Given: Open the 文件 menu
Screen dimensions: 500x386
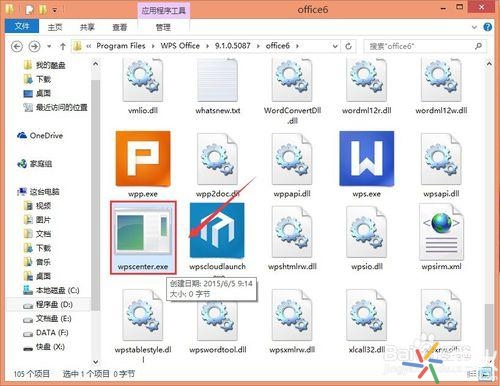Looking at the screenshot, I should pyautogui.click(x=22, y=26).
